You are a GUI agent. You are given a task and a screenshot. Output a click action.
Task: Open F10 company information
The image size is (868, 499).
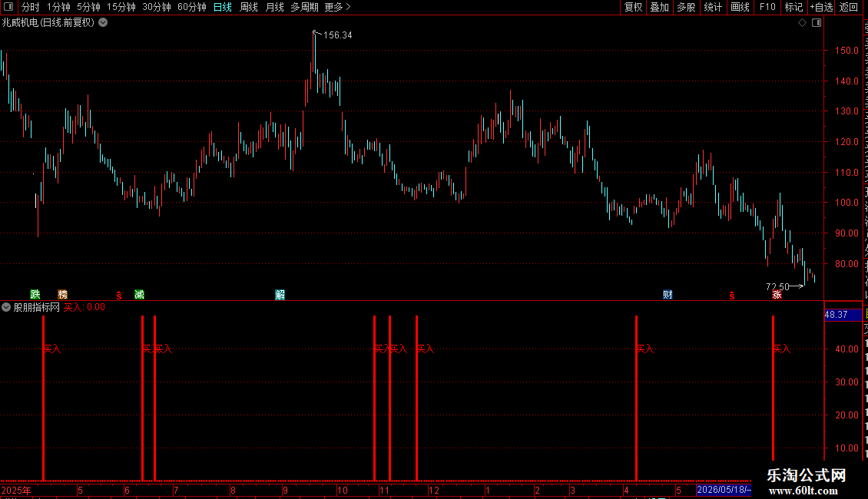[x=767, y=7]
